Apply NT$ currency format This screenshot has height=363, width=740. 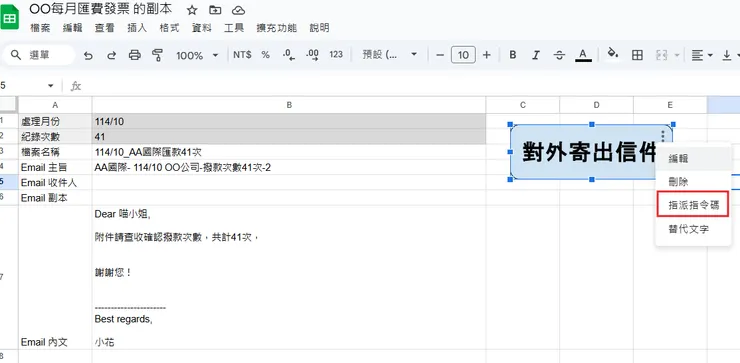[242, 55]
